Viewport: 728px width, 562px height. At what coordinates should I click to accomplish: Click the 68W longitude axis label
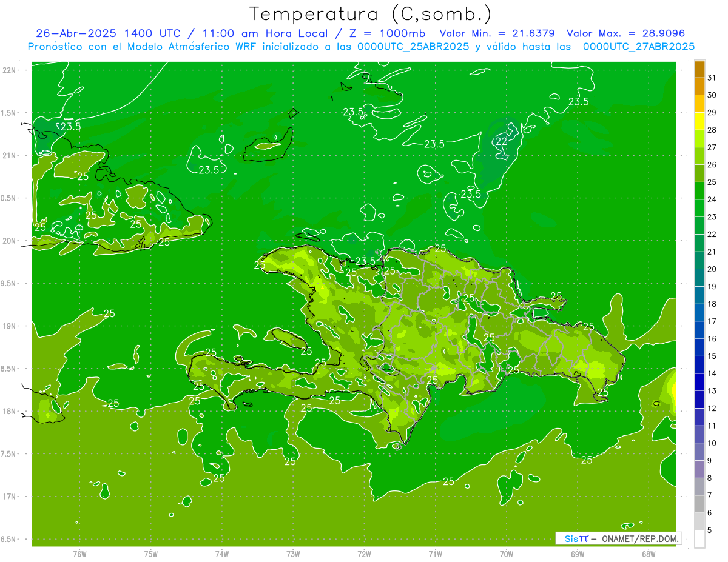pyautogui.click(x=649, y=554)
